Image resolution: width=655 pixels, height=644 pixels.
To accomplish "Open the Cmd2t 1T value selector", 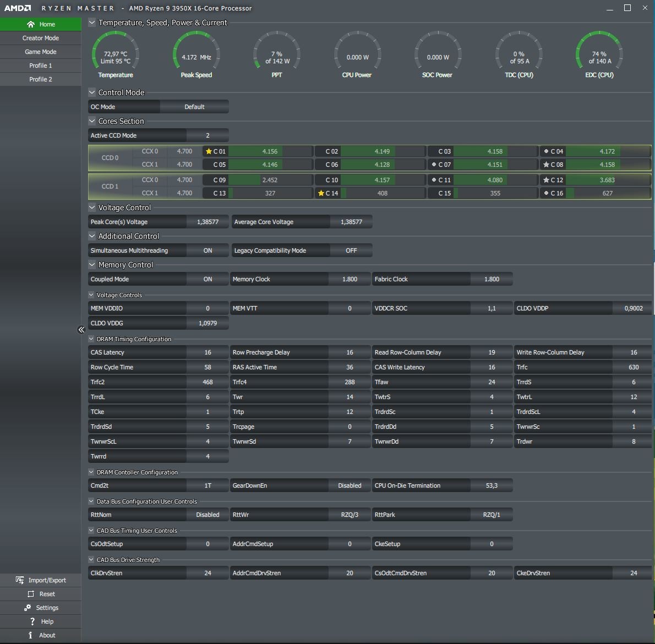I will coord(208,485).
